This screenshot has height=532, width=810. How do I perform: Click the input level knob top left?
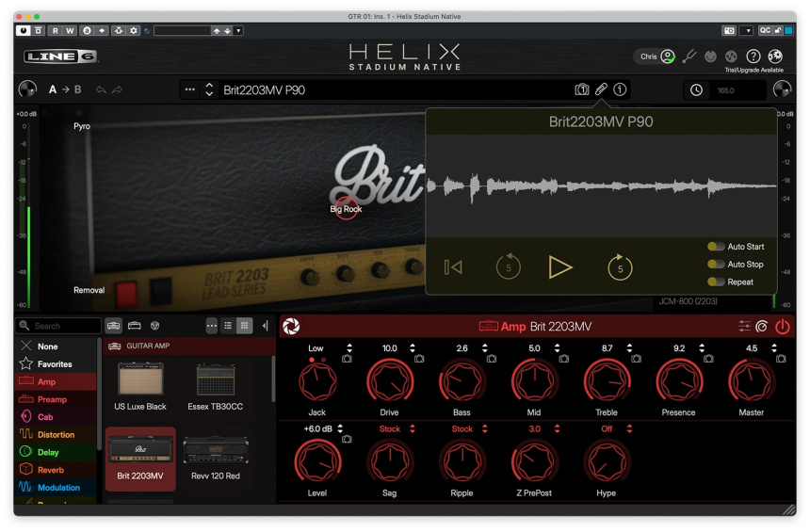[27, 89]
